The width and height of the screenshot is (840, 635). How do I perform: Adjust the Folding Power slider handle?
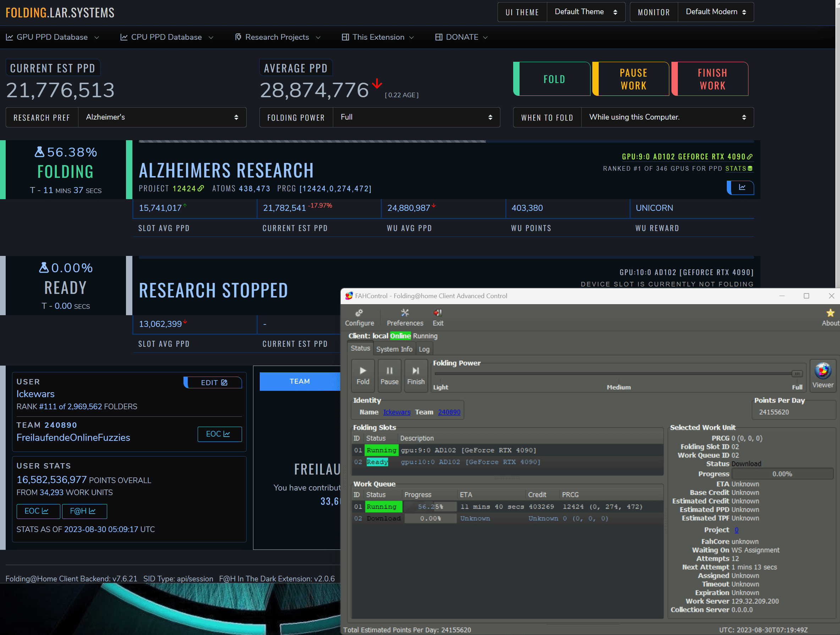pyautogui.click(x=797, y=374)
